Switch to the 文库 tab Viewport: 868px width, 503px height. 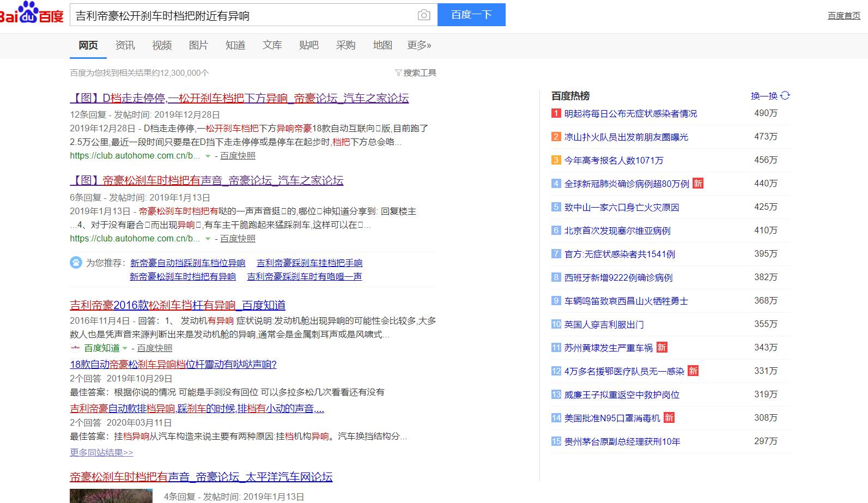pos(272,45)
